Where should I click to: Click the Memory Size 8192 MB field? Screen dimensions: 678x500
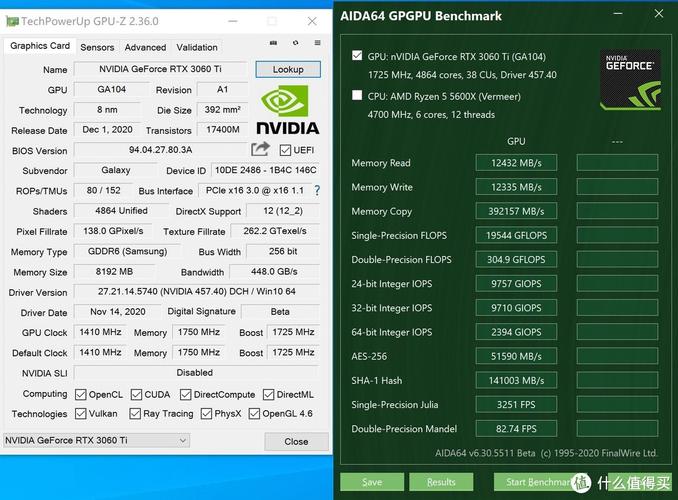[x=114, y=272]
